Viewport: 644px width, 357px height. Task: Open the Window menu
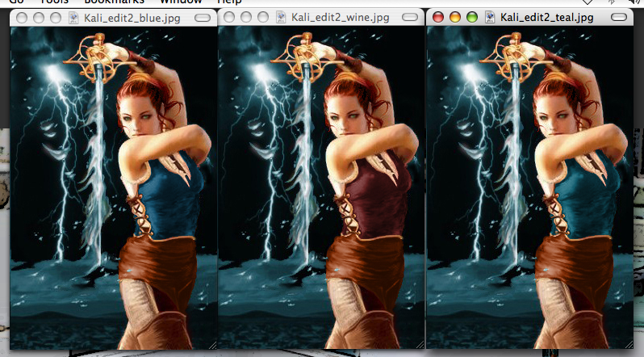[181, 2]
